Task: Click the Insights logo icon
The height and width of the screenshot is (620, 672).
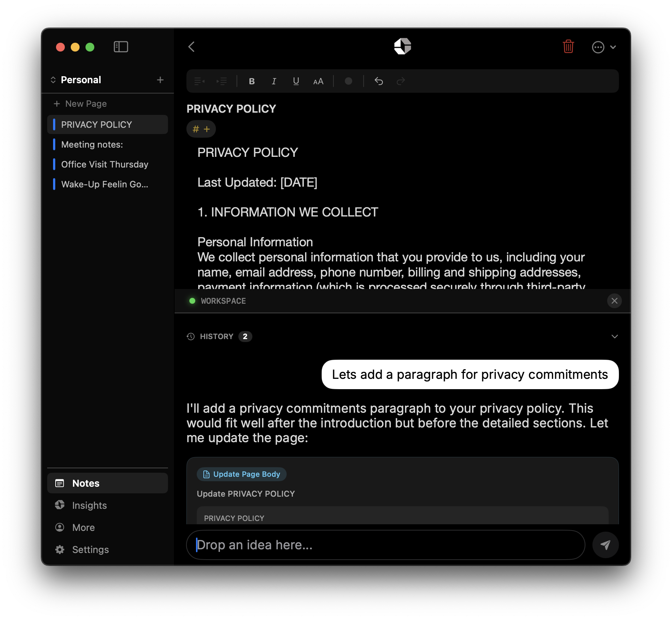Action: tap(59, 505)
